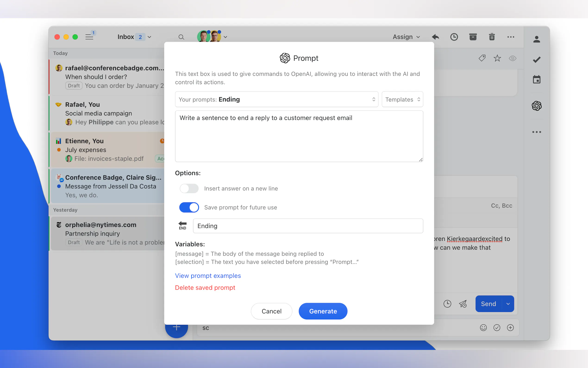Enable Insert answer on a new line

pos(189,189)
